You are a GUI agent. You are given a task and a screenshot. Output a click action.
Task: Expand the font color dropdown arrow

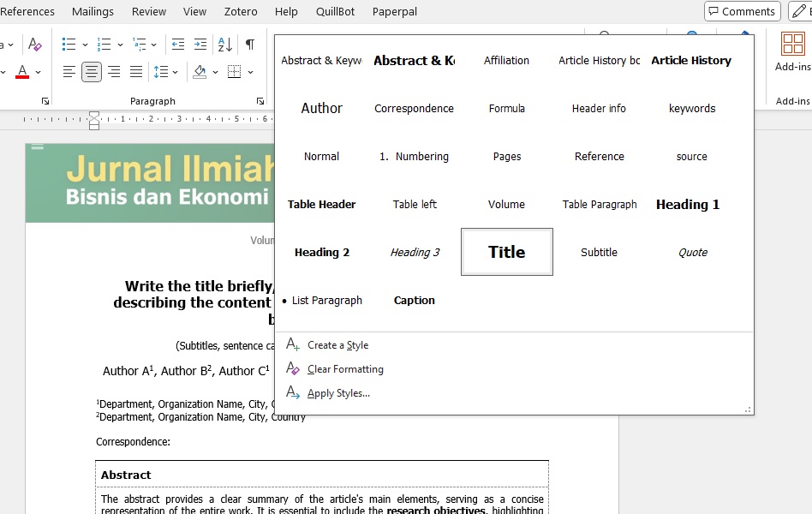(38, 72)
